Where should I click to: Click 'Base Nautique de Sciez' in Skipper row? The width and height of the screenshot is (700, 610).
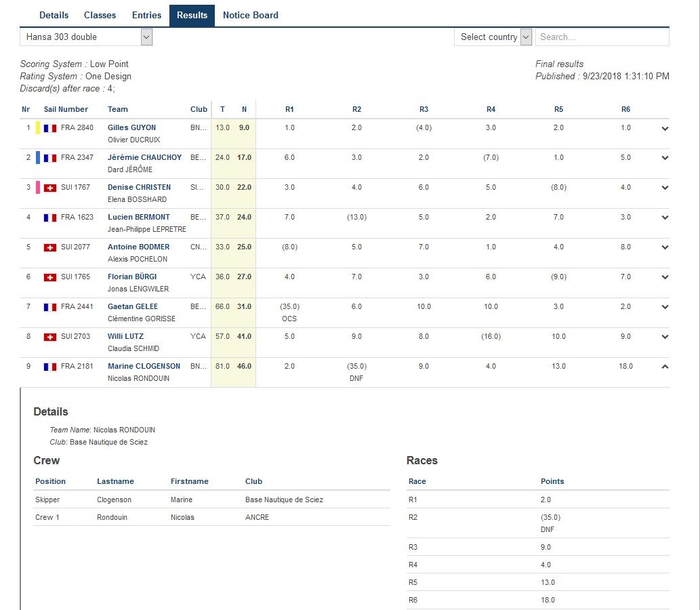pos(284,500)
